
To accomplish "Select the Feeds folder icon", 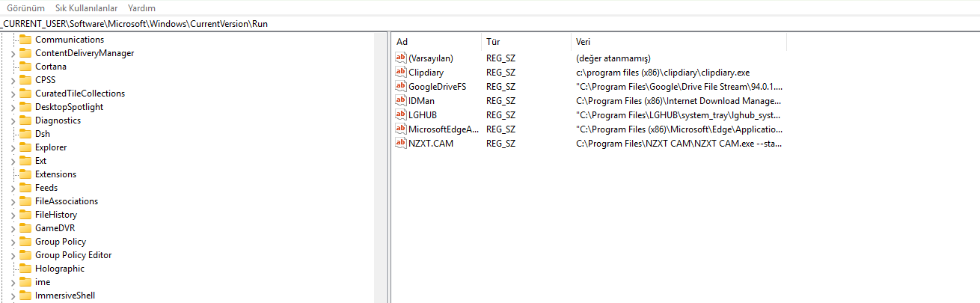I will 25,188.
